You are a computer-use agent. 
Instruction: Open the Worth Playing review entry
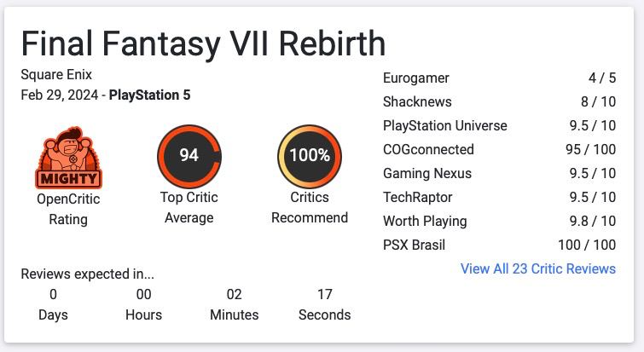[x=425, y=221]
